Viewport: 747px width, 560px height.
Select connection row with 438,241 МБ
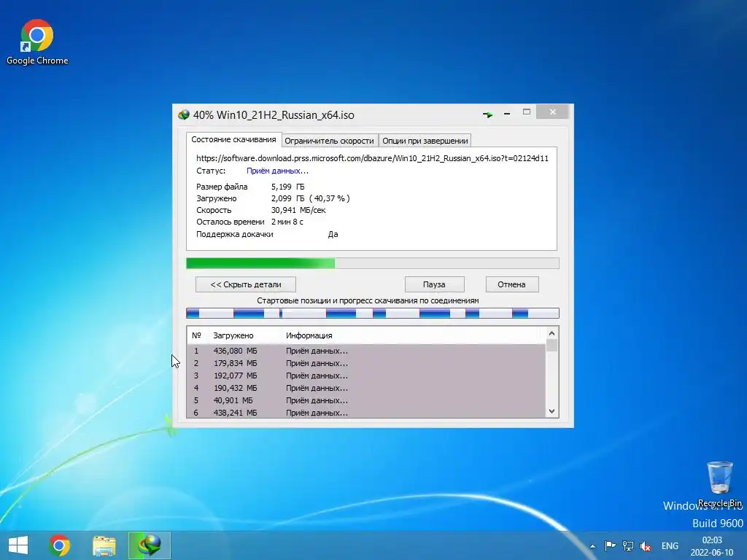click(x=366, y=413)
